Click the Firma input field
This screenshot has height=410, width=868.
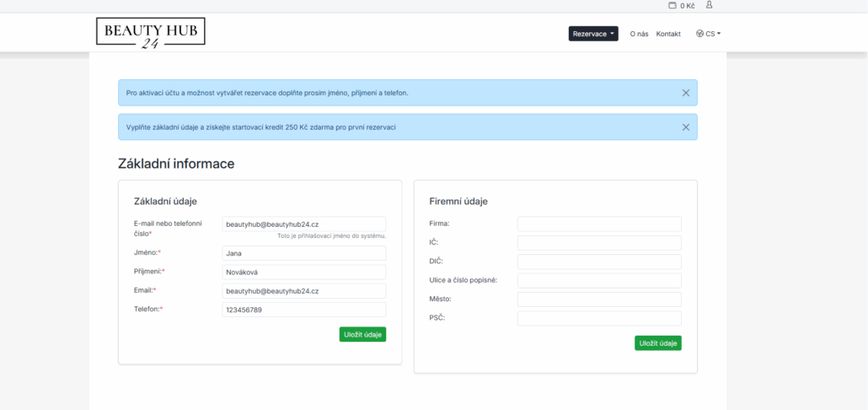[598, 224]
